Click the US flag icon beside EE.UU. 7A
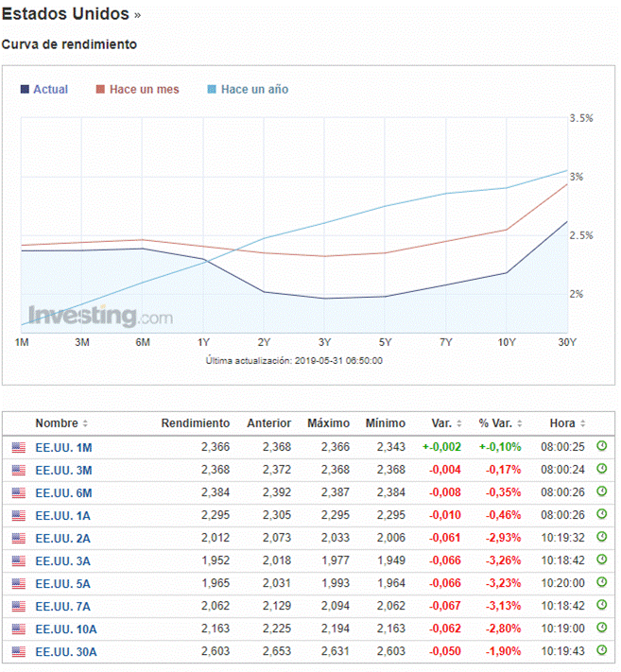This screenshot has height=672, width=621. click(x=18, y=606)
